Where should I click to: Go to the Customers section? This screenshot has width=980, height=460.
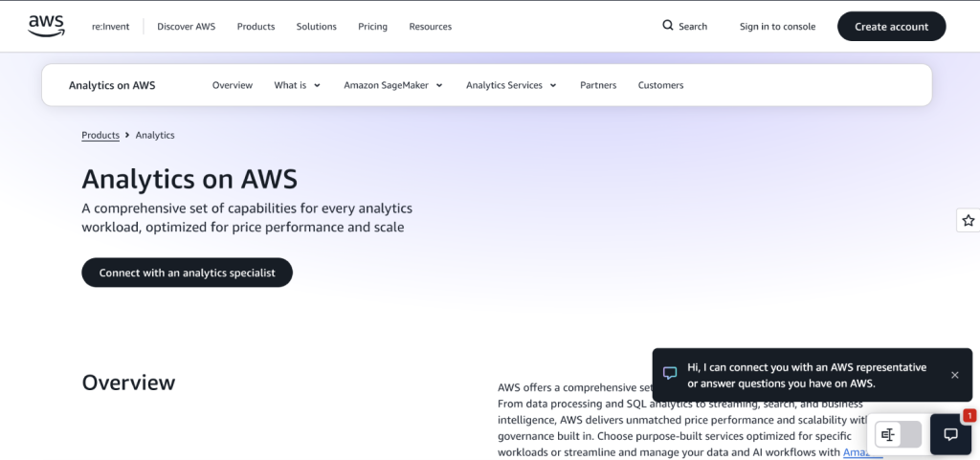(660, 85)
